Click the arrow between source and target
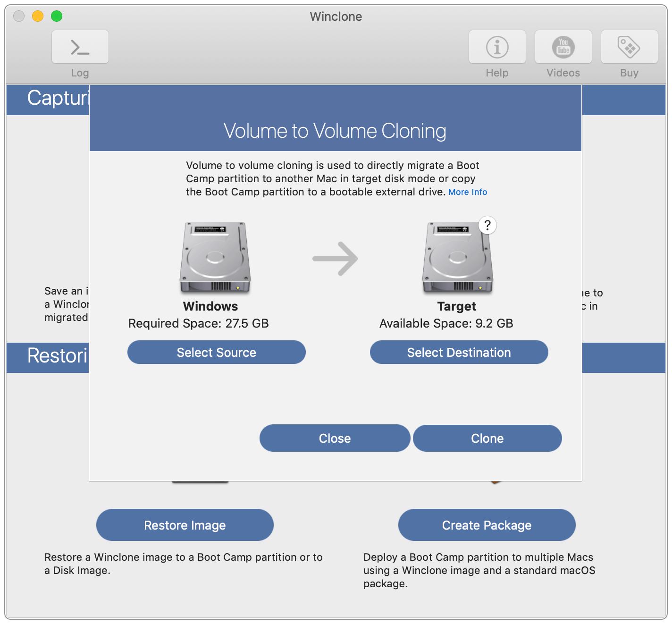 335,259
